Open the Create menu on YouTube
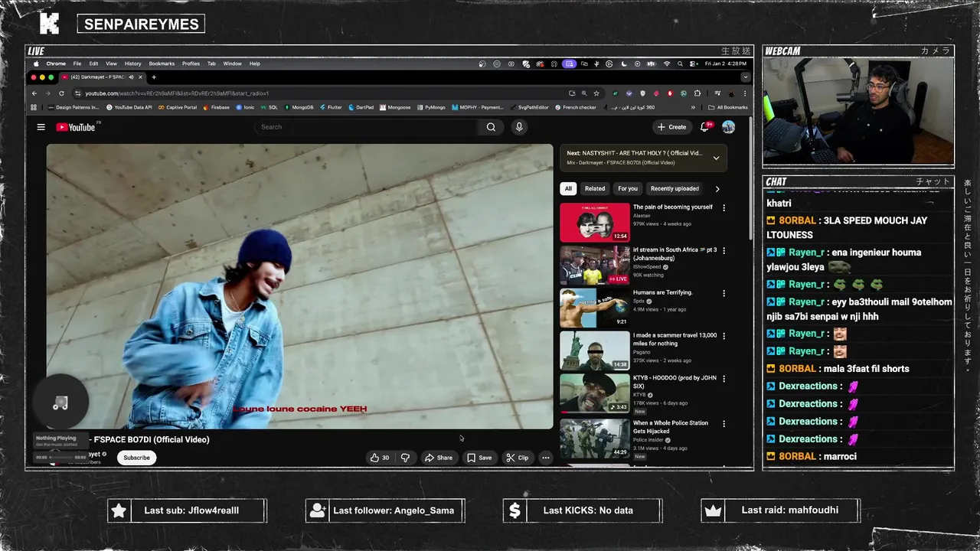Screen dimensions: 980x551 click(x=671, y=127)
